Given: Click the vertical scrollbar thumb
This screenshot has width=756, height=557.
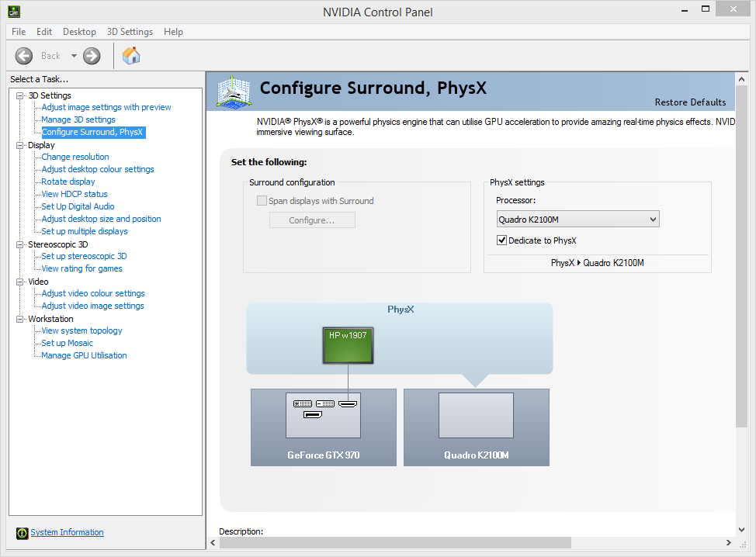Looking at the screenshot, I should pyautogui.click(x=741, y=256).
